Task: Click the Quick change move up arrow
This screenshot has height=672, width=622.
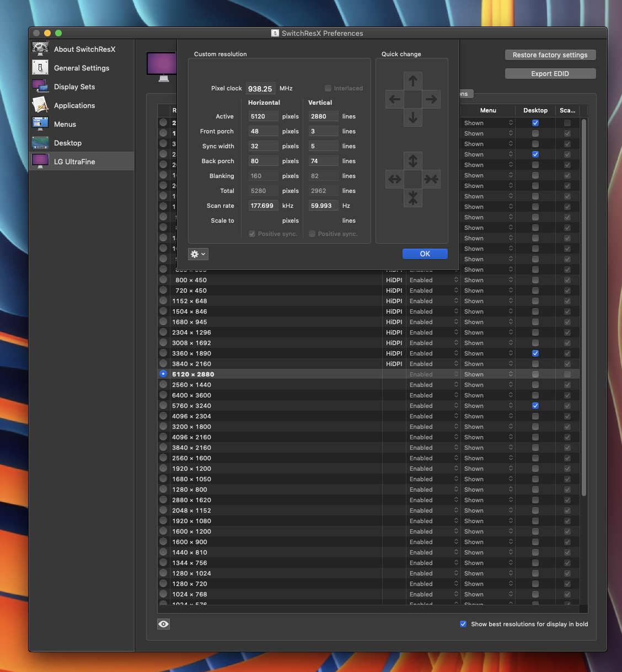Action: (413, 81)
